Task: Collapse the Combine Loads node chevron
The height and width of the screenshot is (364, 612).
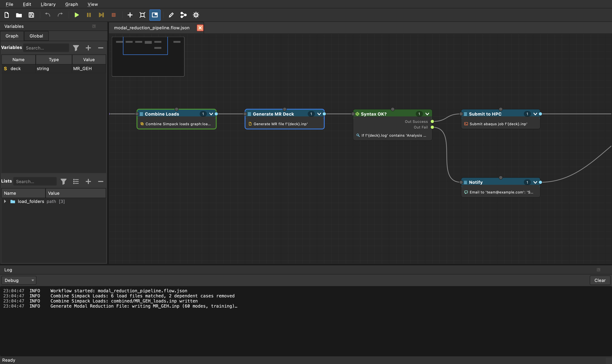Action: [x=211, y=114]
